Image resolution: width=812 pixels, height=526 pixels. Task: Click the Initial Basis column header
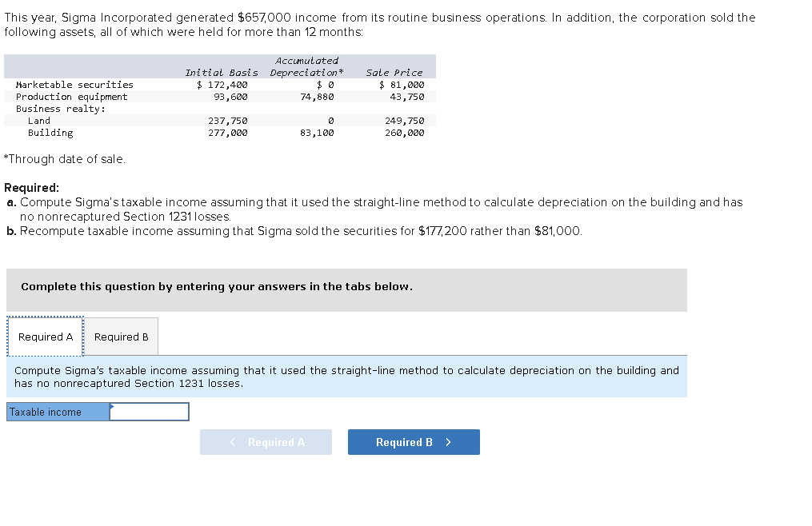point(222,72)
